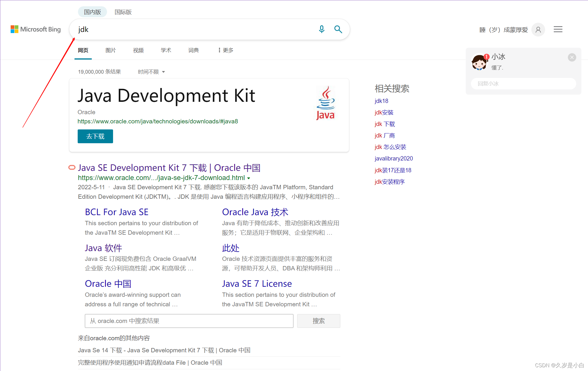Switch to 国际版 search
The height and width of the screenshot is (371, 588).
click(123, 12)
